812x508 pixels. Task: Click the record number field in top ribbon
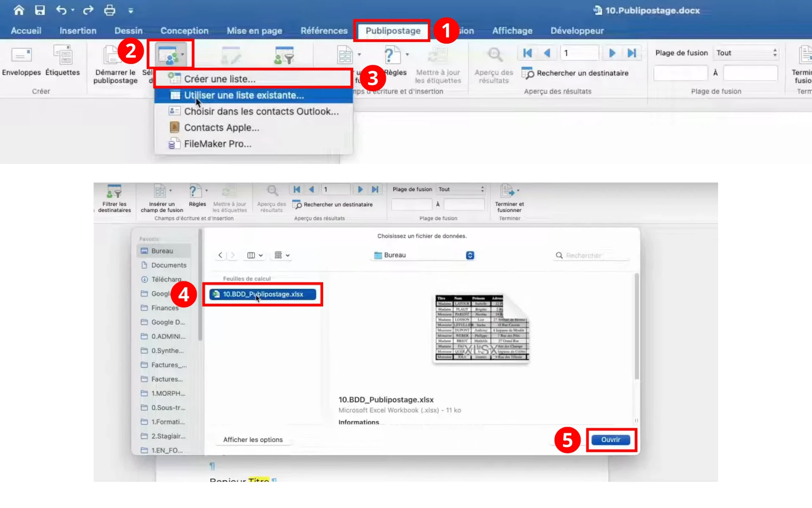[x=579, y=53]
